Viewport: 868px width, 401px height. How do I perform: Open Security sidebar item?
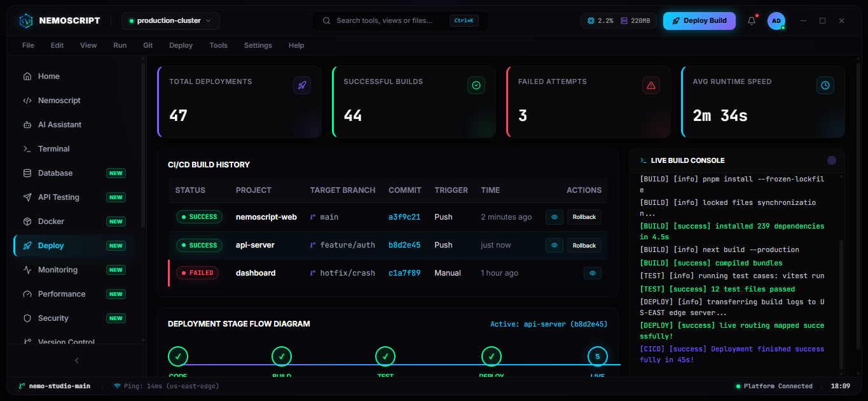tap(73, 318)
